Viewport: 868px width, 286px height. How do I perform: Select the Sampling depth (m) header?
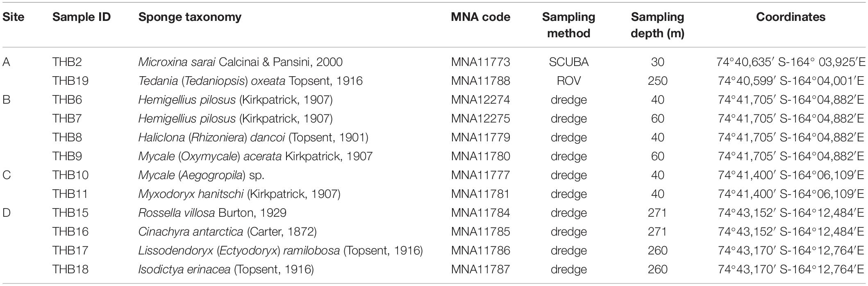click(x=657, y=25)
